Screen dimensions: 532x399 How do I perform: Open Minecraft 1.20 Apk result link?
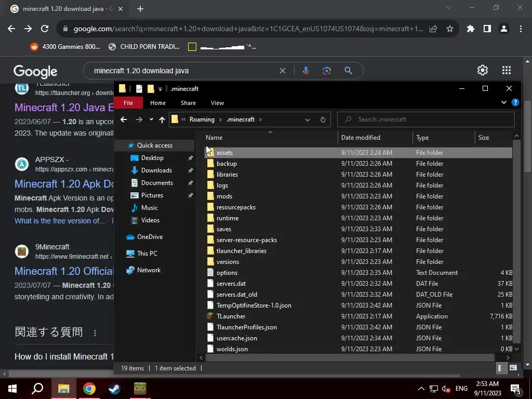64,184
